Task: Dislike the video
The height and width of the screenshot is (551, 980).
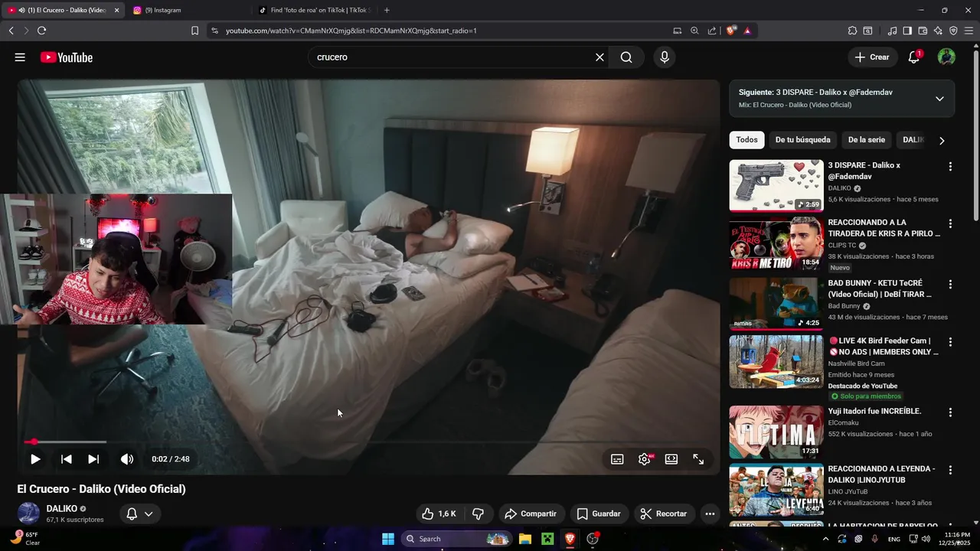Action: [x=478, y=514]
